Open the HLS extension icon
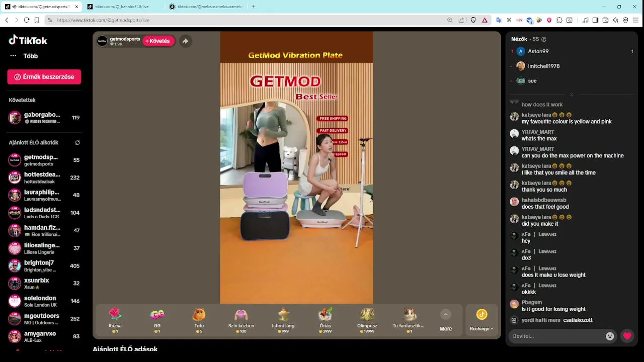644x362 pixels. (x=519, y=20)
